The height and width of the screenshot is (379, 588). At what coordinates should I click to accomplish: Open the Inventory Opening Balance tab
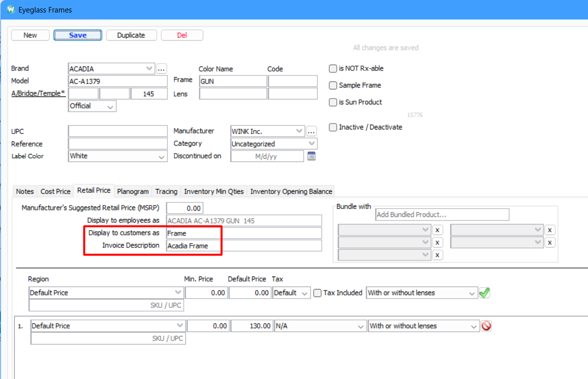pyautogui.click(x=291, y=191)
